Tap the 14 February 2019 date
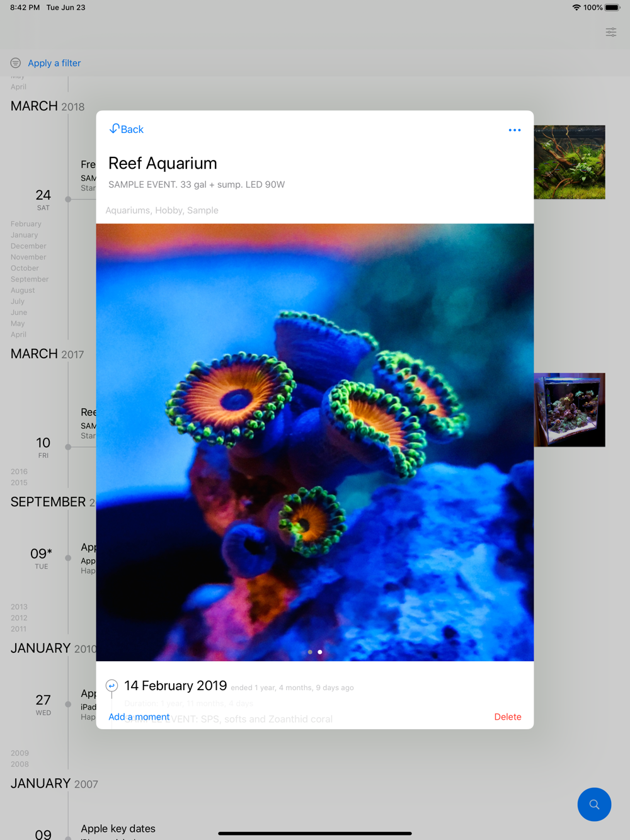 tap(175, 686)
